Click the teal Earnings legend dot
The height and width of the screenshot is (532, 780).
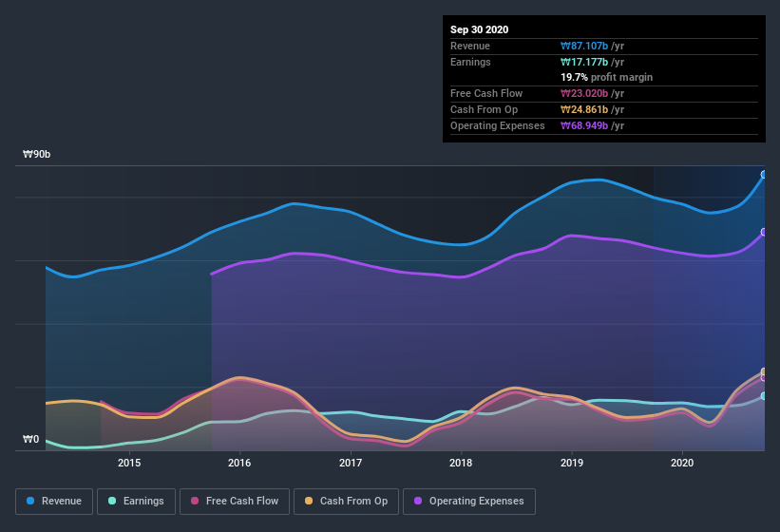(x=112, y=501)
